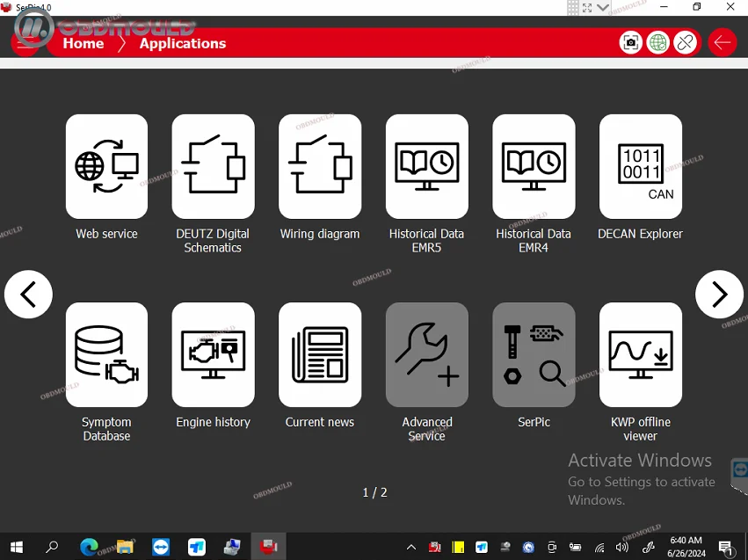Show hidden system tray icons
This screenshot has width=748, height=560.
click(x=411, y=547)
